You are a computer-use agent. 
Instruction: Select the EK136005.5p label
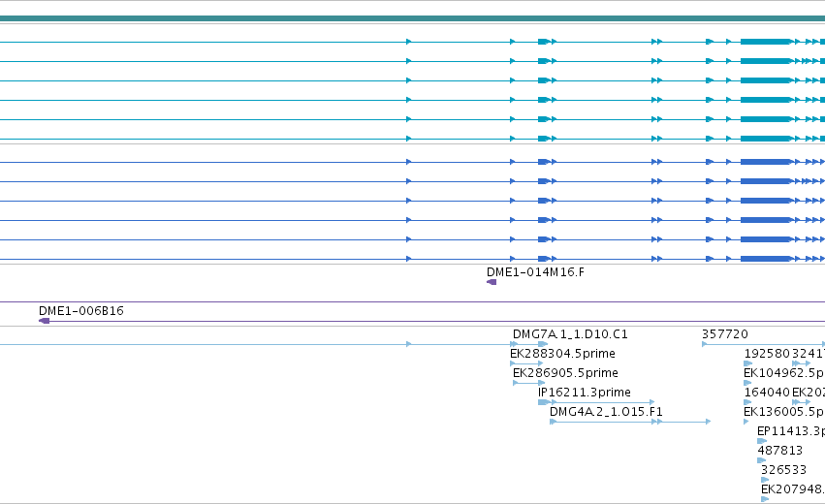pyautogui.click(x=784, y=412)
